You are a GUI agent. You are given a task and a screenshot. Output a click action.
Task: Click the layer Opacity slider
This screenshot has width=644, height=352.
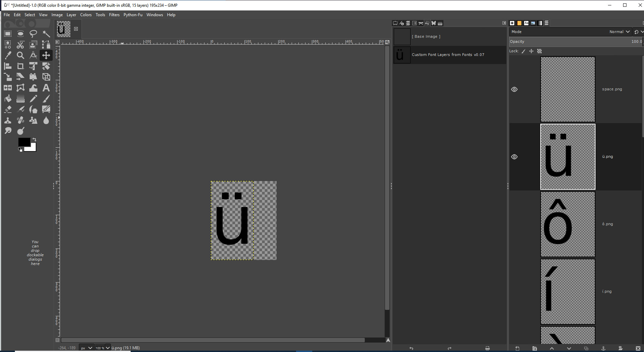click(x=576, y=41)
